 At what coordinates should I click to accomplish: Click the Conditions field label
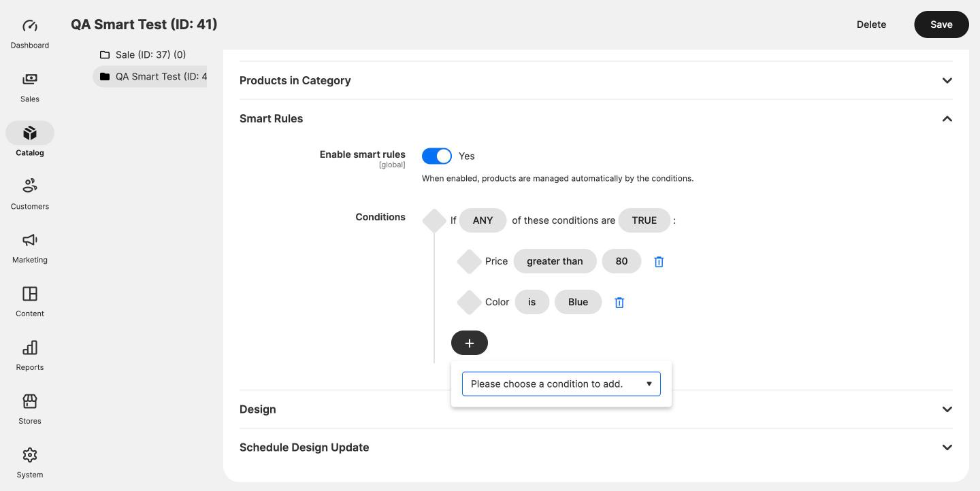click(x=380, y=217)
